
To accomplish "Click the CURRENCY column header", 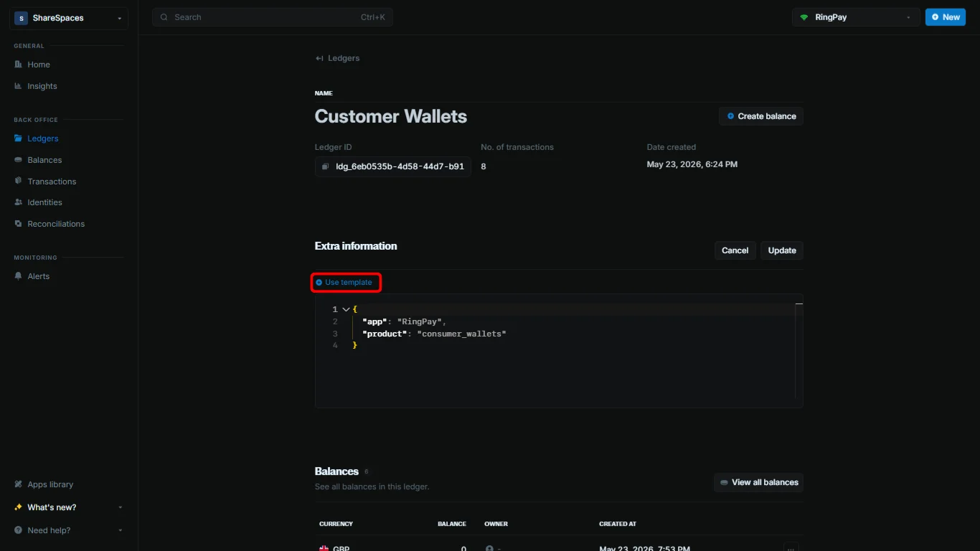I will click(336, 524).
